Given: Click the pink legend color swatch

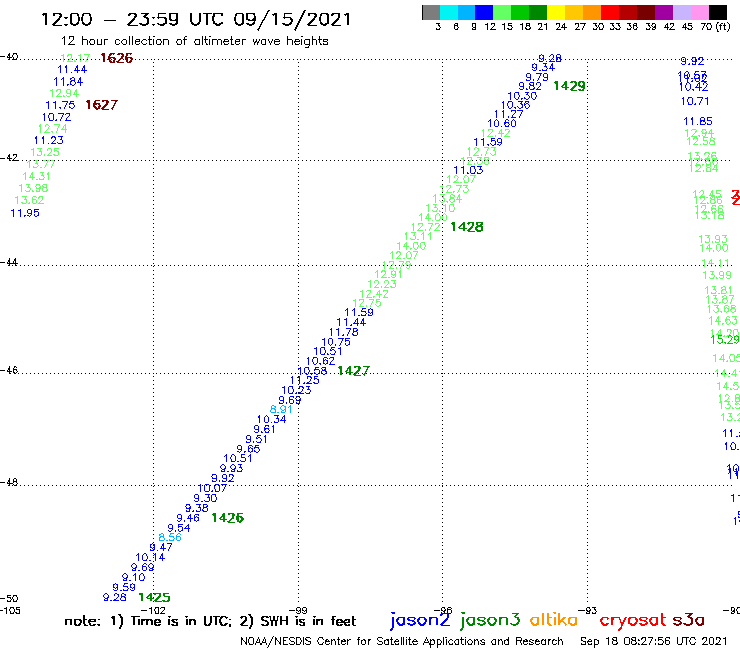Looking at the screenshot, I should 700,12.
